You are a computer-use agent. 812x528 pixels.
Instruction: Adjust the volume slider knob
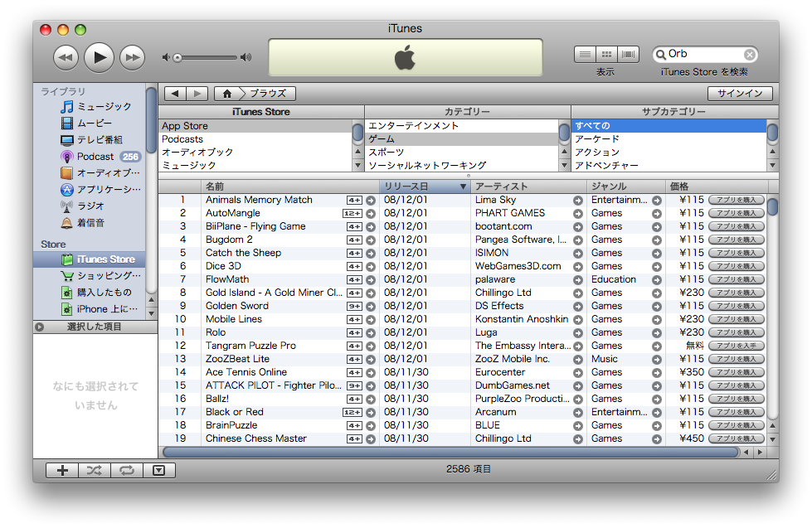(x=177, y=57)
